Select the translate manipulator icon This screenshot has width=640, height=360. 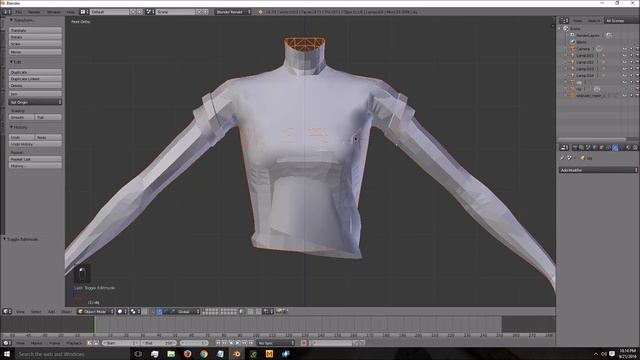[x=159, y=311]
